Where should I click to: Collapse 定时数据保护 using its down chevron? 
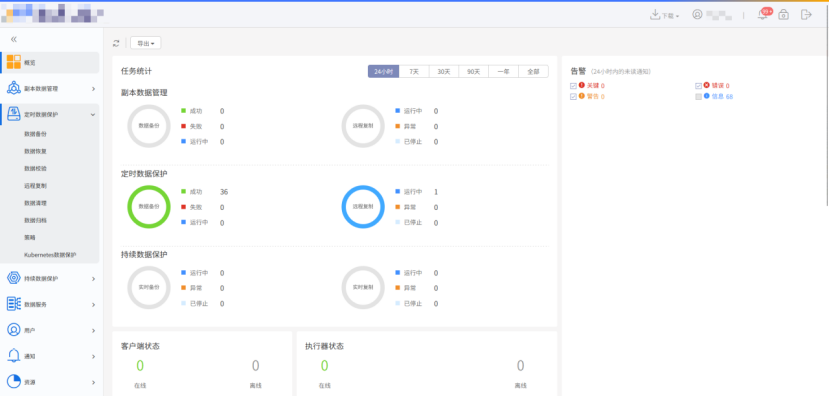(93, 115)
